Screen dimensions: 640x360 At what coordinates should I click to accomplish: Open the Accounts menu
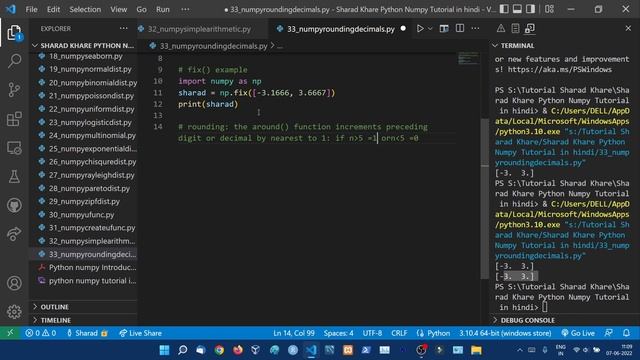[x=14, y=283]
